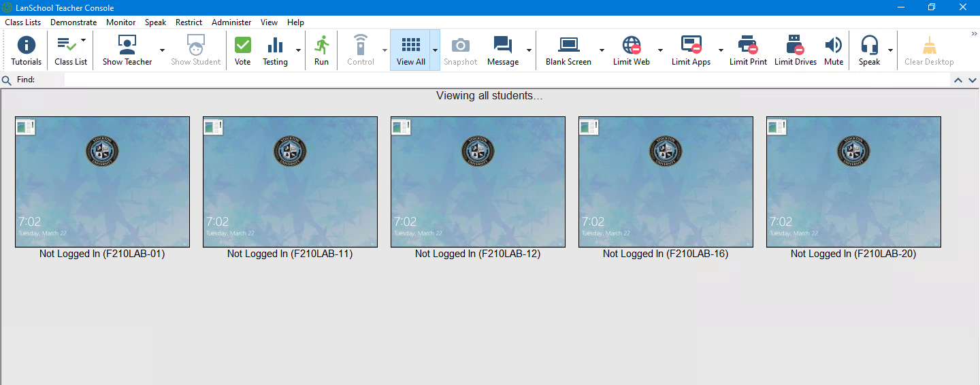Select the F210LAB-01 student thumbnail
The width and height of the screenshot is (980, 385).
(x=102, y=182)
